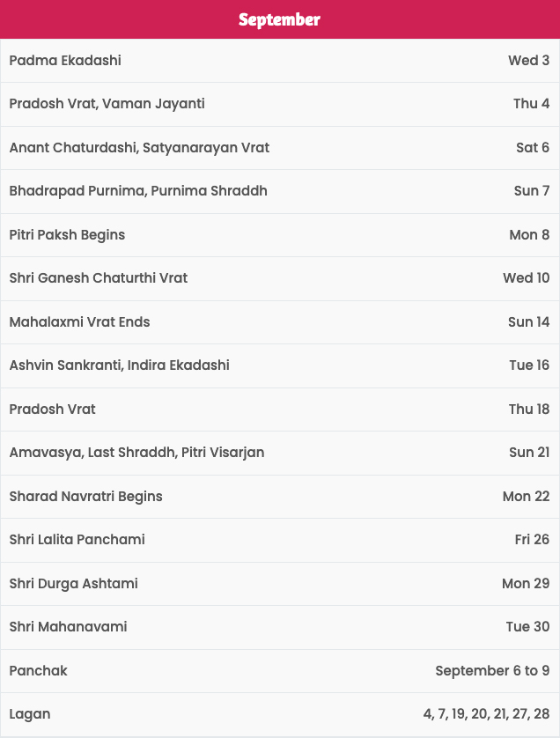Click the Mon 22 date
This screenshot has width=560, height=738.
(527, 496)
